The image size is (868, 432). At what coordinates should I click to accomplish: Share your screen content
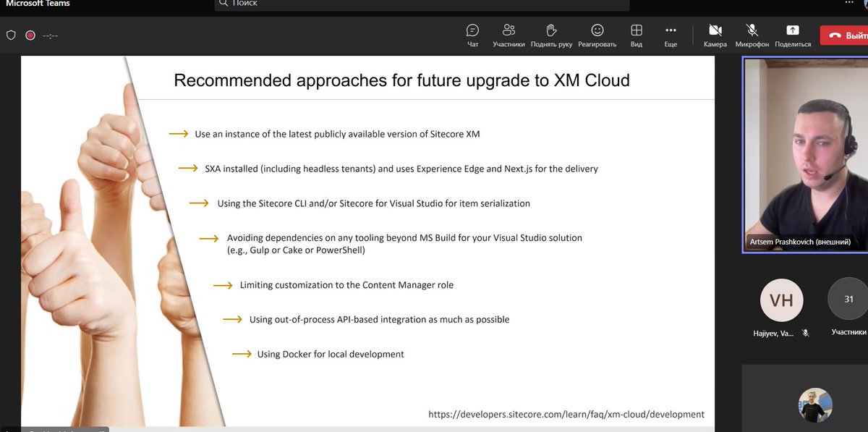click(x=793, y=35)
